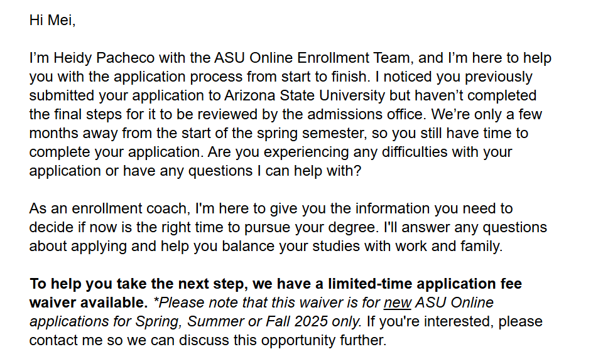Click "Arizona State University" in paragraph
Viewport: 603px width, 364px height.
304,96
